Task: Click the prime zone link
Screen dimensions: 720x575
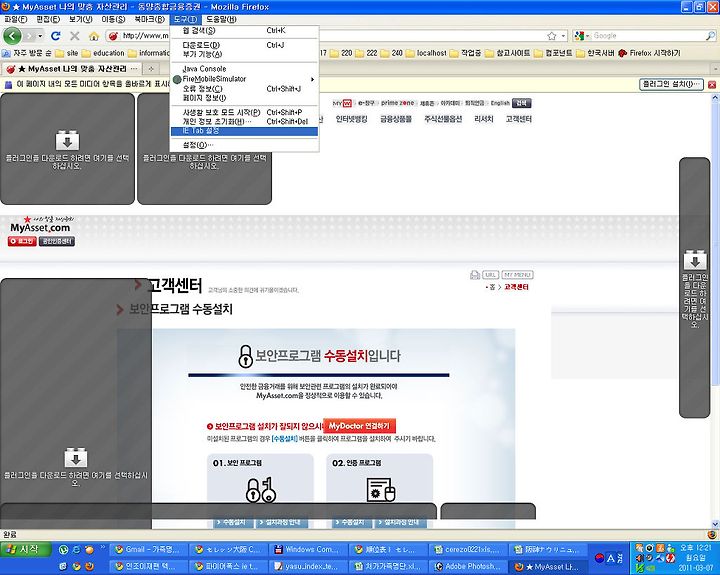Action: 398,103
